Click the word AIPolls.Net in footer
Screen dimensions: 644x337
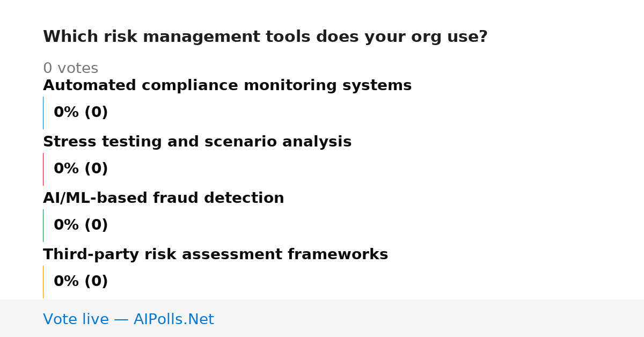point(173,319)
